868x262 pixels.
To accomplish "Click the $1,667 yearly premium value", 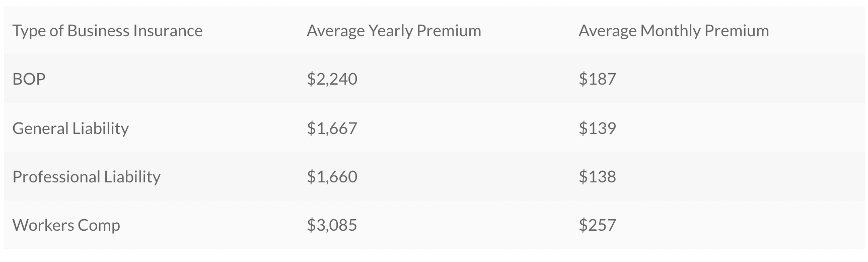I will tap(332, 128).
